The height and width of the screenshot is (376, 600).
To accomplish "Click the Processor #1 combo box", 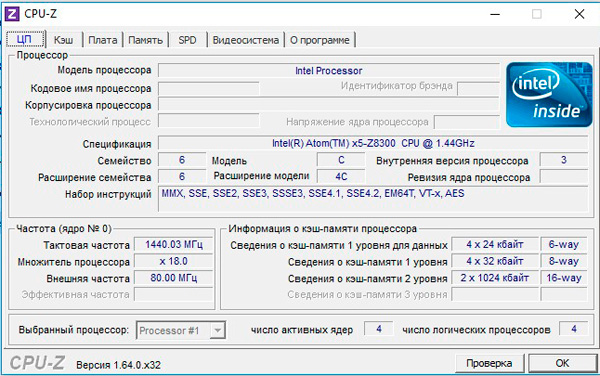I will (181, 330).
